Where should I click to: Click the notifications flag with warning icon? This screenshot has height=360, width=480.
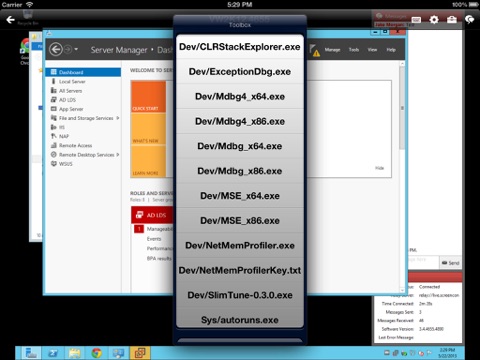click(x=314, y=50)
